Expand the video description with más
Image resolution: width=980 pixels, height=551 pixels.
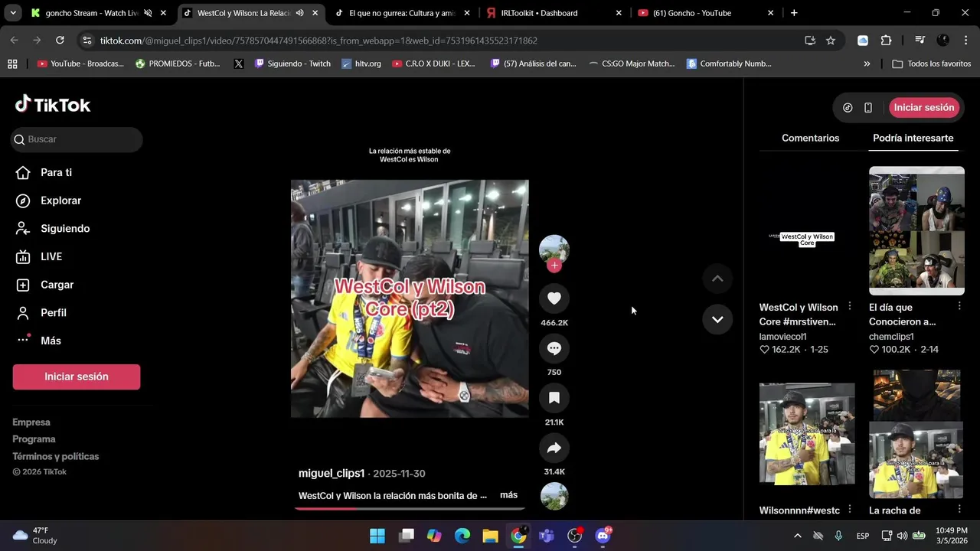point(509,495)
